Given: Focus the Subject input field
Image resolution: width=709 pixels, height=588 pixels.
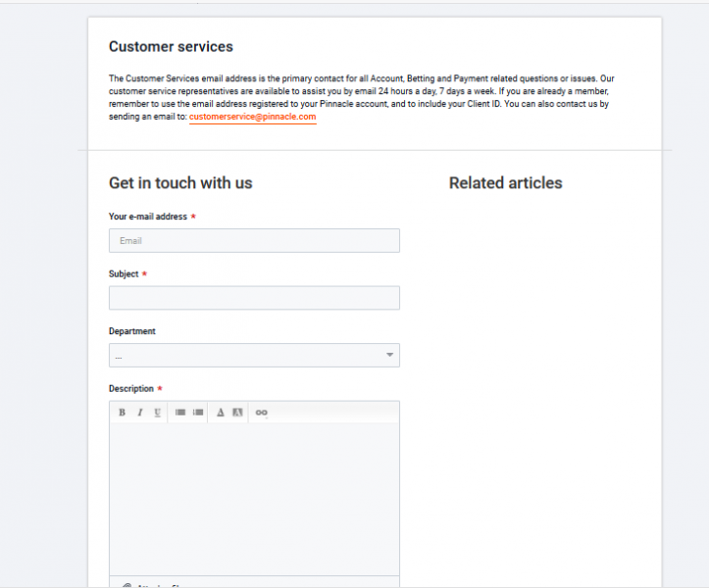Looking at the screenshot, I should [254, 298].
